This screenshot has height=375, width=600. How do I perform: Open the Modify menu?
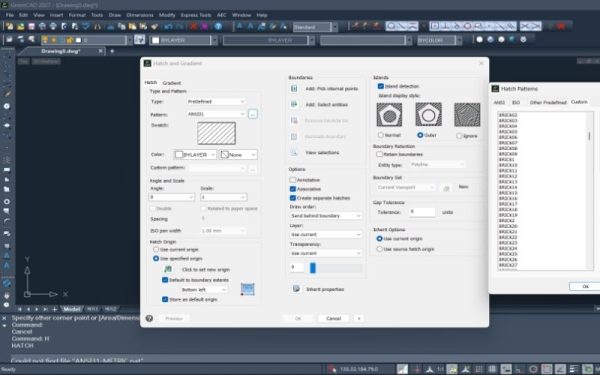(x=167, y=15)
